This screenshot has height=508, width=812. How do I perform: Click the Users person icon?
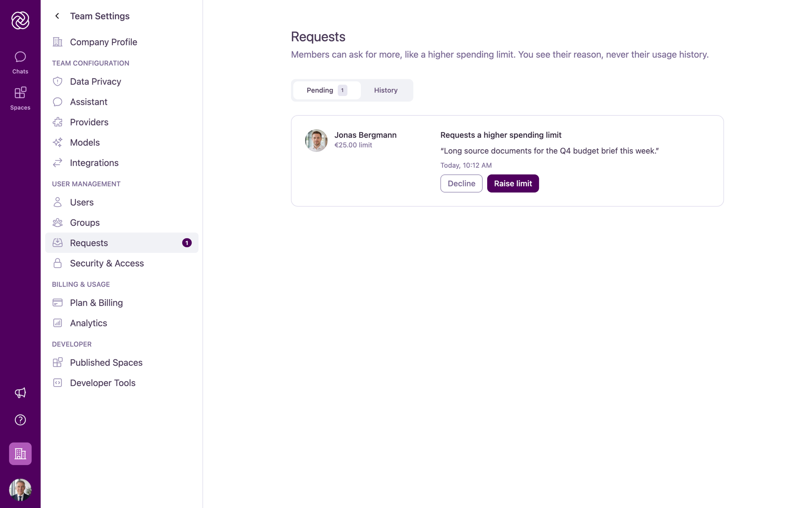pyautogui.click(x=58, y=202)
